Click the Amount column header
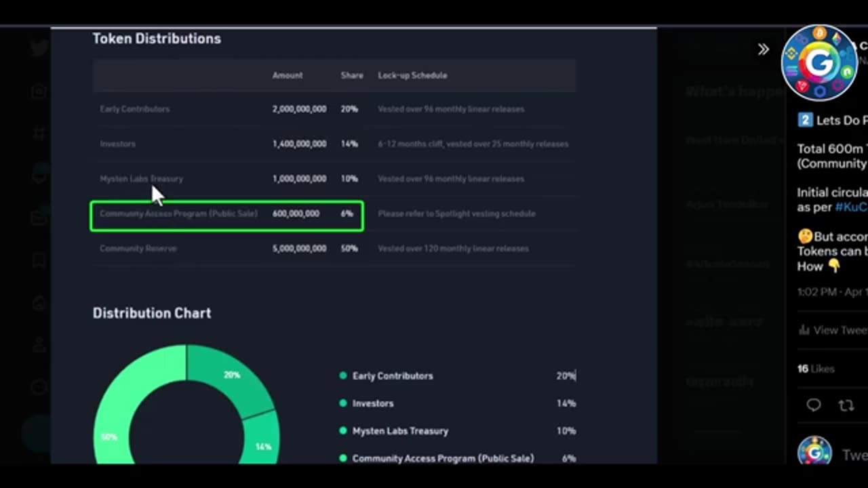This screenshot has width=868, height=488. pos(288,75)
